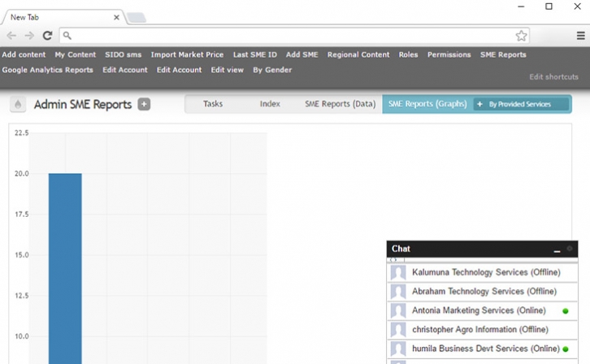Open chat with humila Business Devt Services
Image resolution: width=590 pixels, height=364 pixels.
coord(482,349)
